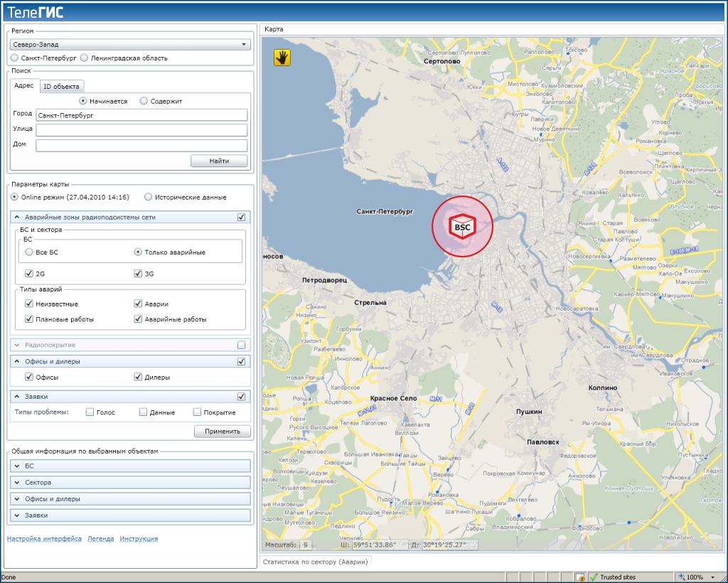Uncheck the 2G checkbox
This screenshot has width=728, height=583.
click(29, 273)
